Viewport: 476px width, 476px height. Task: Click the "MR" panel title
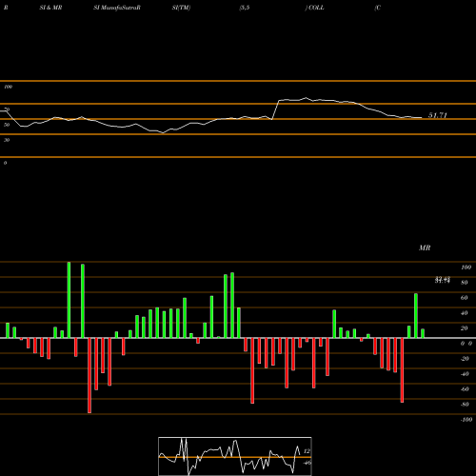[425, 248]
